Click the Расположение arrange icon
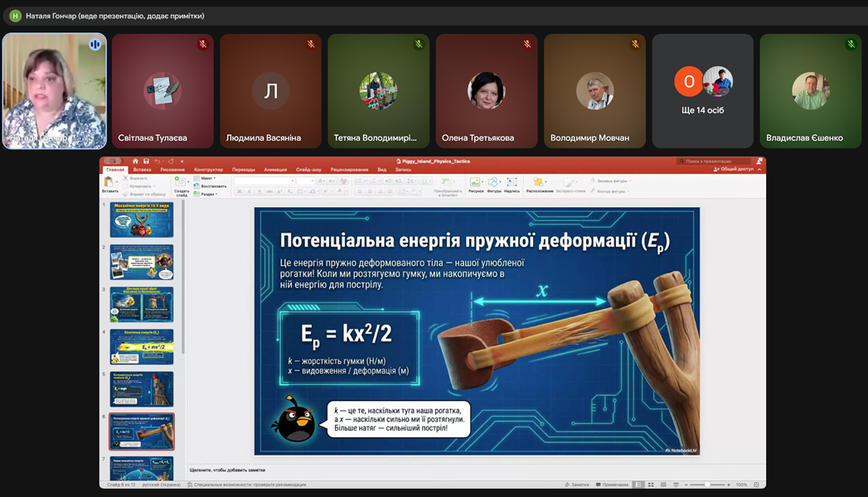 (x=537, y=181)
